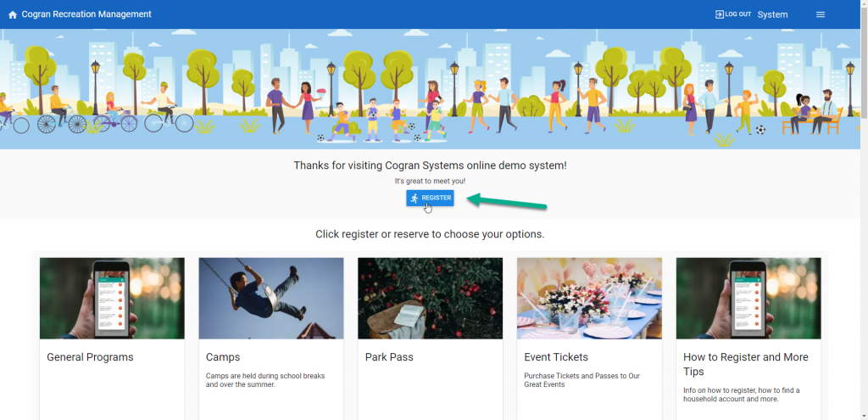Viewport: 868px width, 420px height.
Task: Click the Purchase Tickets and Passes description
Action: pyautogui.click(x=581, y=380)
